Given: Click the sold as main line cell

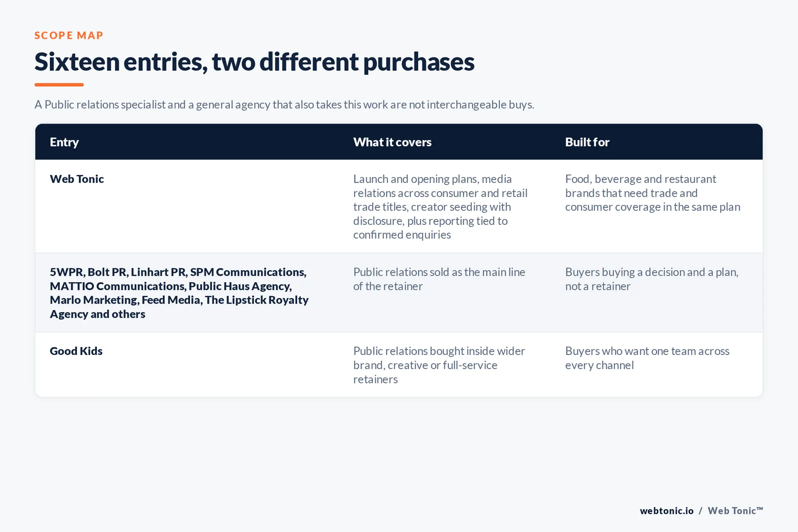Looking at the screenshot, I should click(439, 279).
